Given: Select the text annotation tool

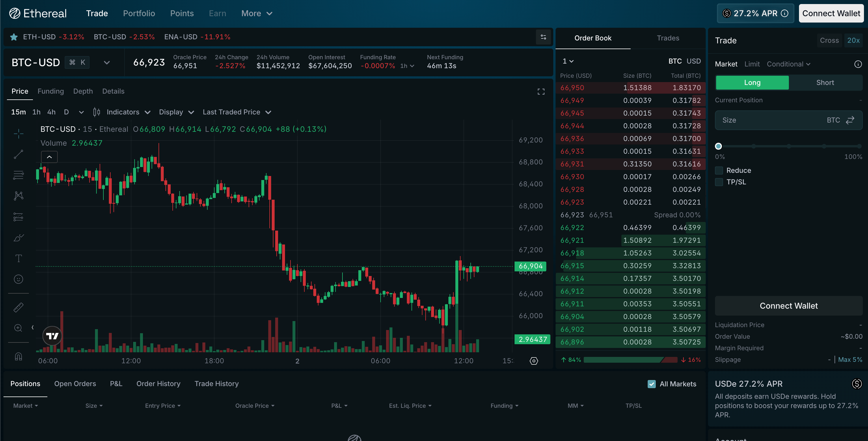Looking at the screenshot, I should point(18,259).
